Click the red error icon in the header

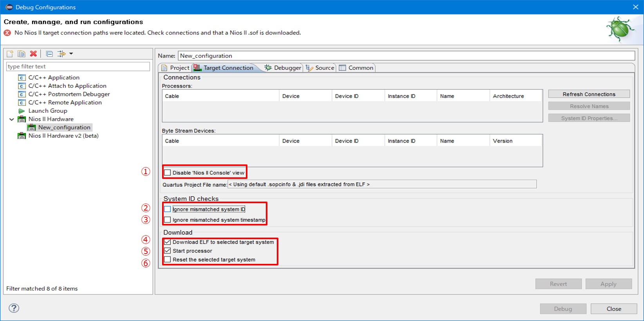tap(7, 33)
